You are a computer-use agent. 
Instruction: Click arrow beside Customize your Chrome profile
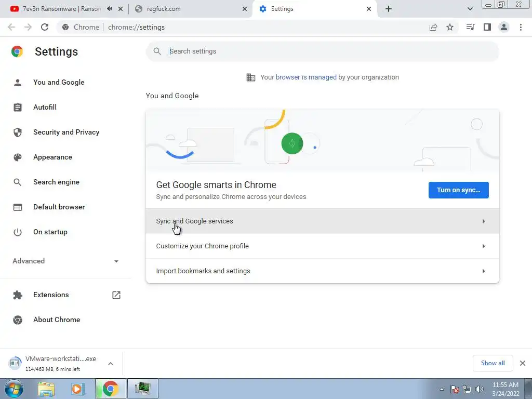pos(484,246)
